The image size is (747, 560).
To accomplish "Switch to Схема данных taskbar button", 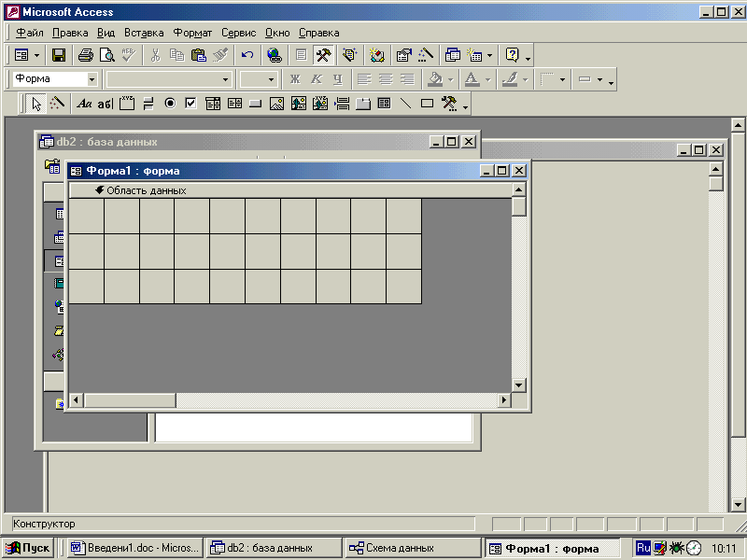I will [x=412, y=548].
